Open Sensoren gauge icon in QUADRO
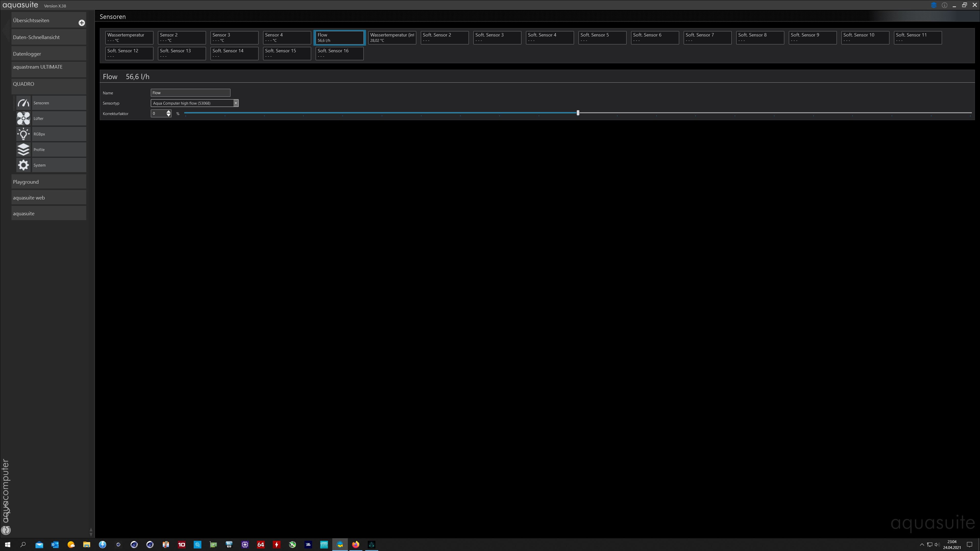This screenshot has width=980, height=551. 23,103
